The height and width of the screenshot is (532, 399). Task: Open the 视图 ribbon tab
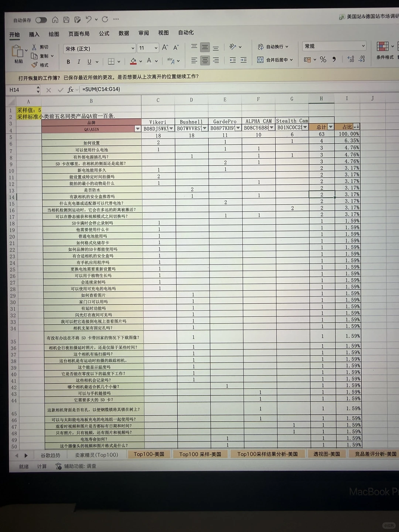pos(163,33)
